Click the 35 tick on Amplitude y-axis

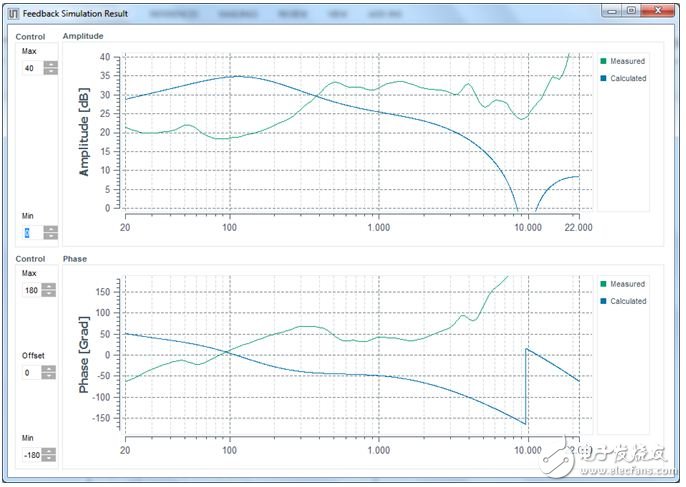pyautogui.click(x=105, y=76)
